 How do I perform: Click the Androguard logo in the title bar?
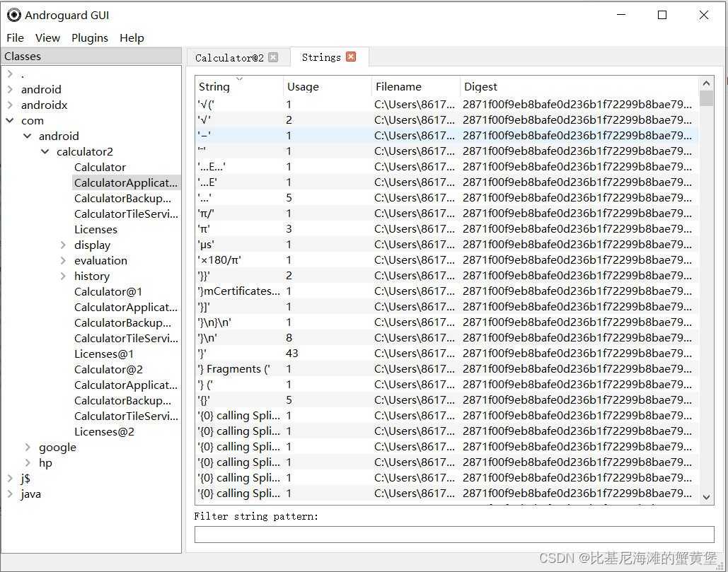pos(14,14)
